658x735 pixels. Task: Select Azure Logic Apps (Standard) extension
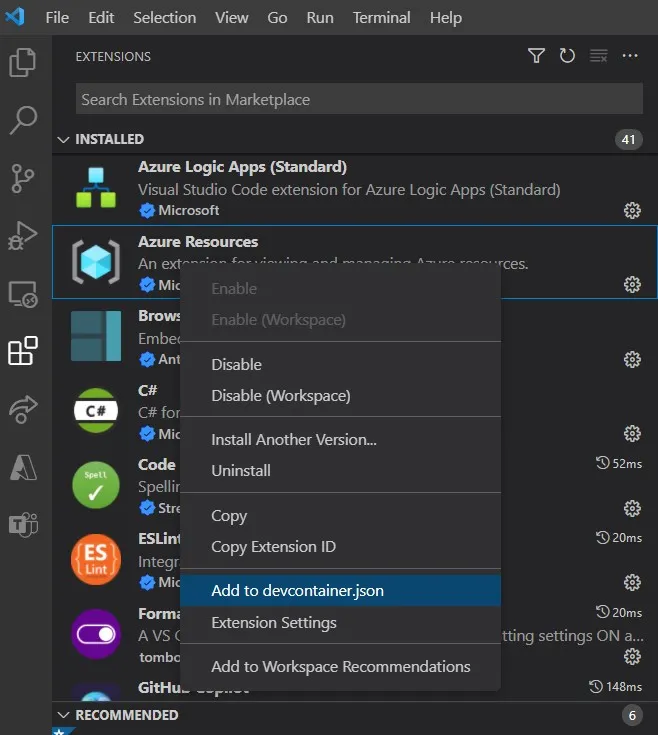(x=354, y=188)
